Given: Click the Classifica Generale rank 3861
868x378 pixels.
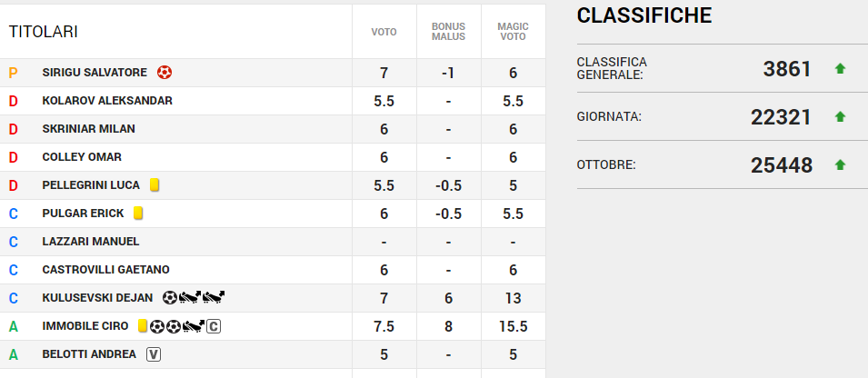Looking at the screenshot, I should (x=787, y=69).
